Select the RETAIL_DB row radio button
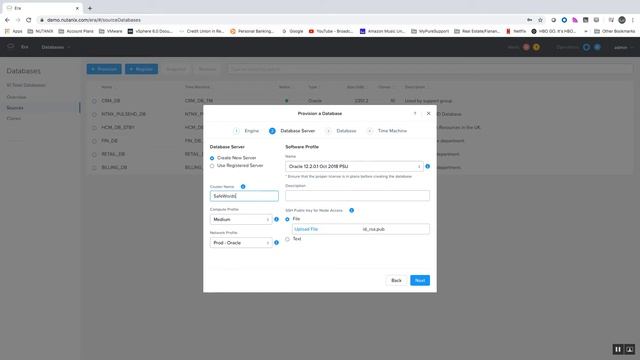The image size is (640, 360). click(94, 155)
